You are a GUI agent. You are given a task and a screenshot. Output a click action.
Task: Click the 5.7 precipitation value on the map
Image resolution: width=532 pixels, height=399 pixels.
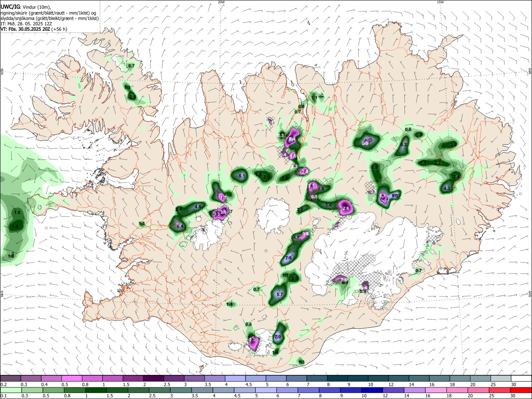click(280, 294)
